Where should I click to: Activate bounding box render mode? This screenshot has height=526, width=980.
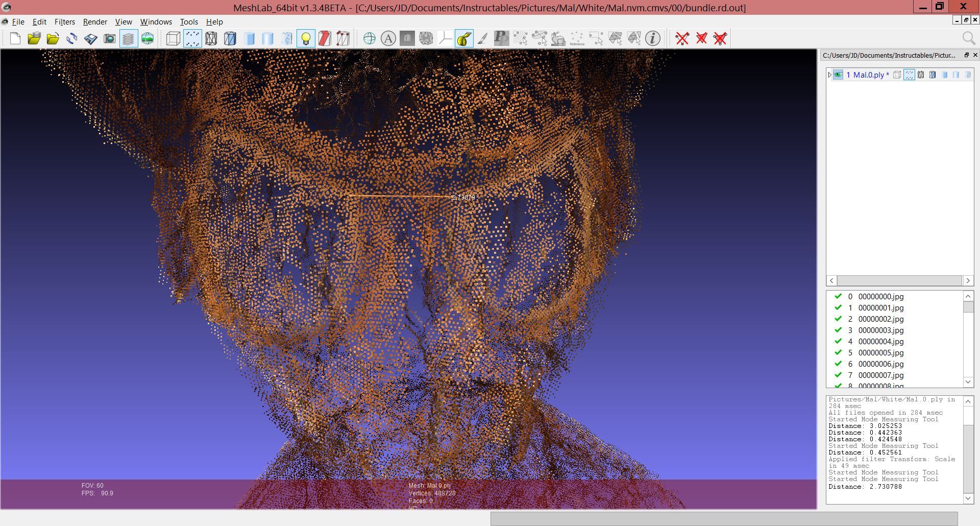[x=173, y=38]
